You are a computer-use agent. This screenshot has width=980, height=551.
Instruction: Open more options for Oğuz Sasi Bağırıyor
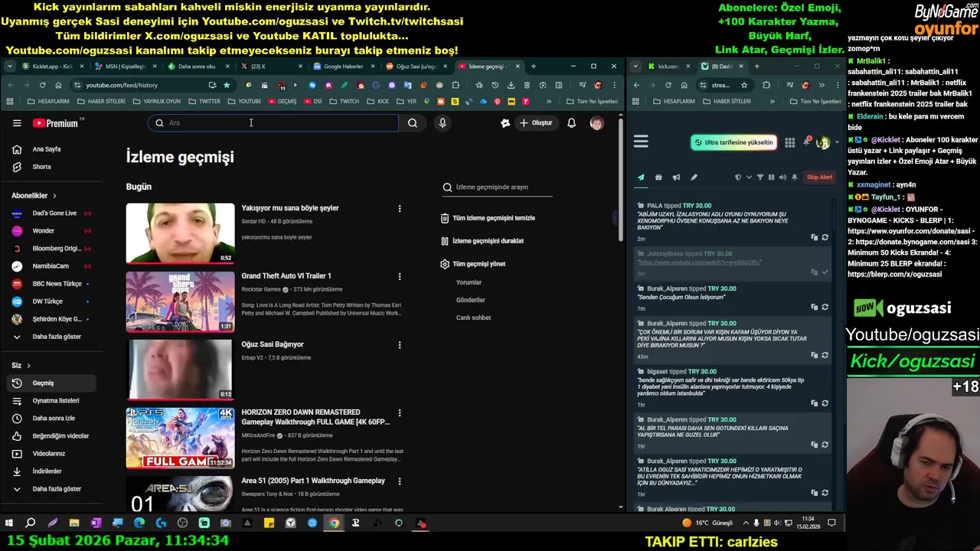tap(399, 345)
